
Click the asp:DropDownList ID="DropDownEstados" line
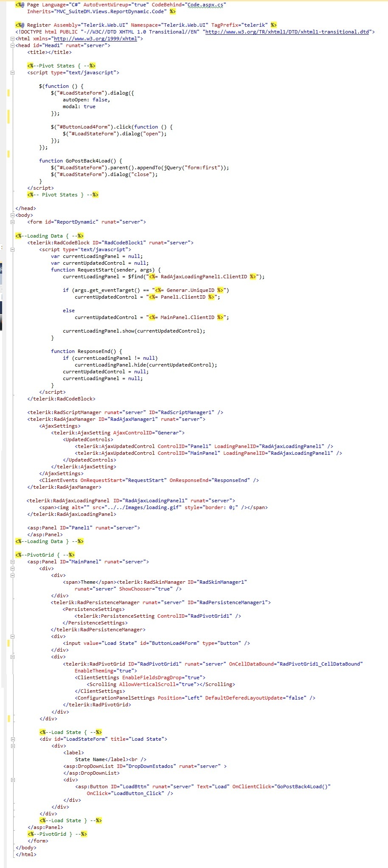click(145, 766)
